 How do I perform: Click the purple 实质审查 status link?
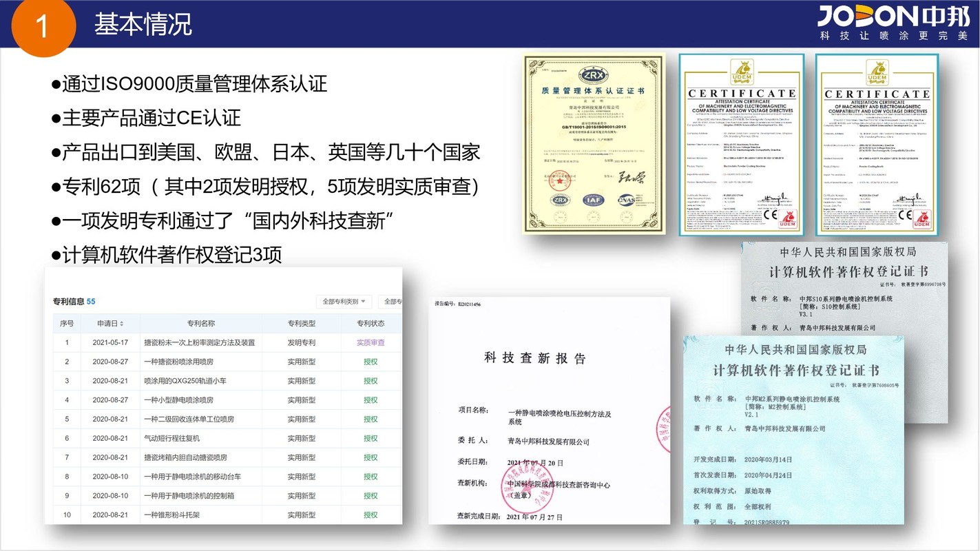[x=371, y=342]
